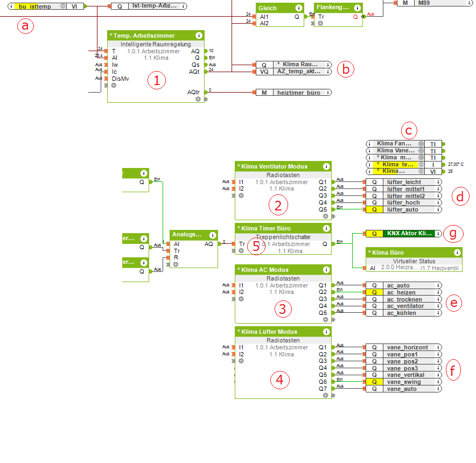The height and width of the screenshot is (463, 476).
Task: Select KNX Aktor Kli… output connector
Action: point(404,234)
